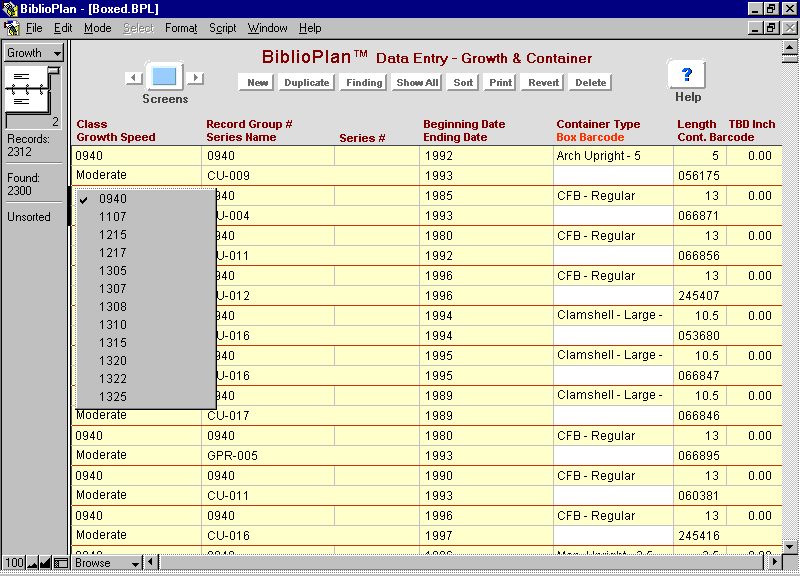Screen dimensions: 800x576
Task: Open the Help menu
Action: click(310, 28)
